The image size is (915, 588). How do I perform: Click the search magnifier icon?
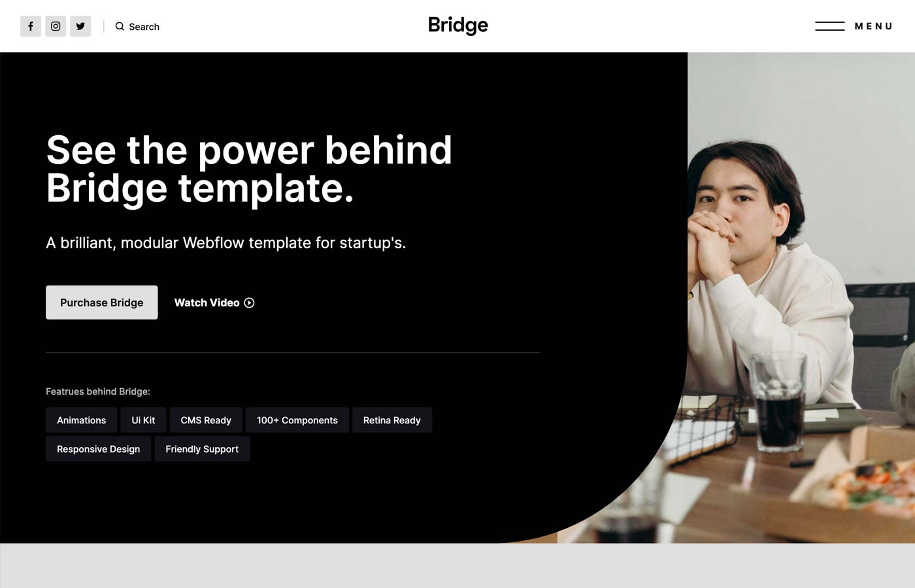point(120,26)
